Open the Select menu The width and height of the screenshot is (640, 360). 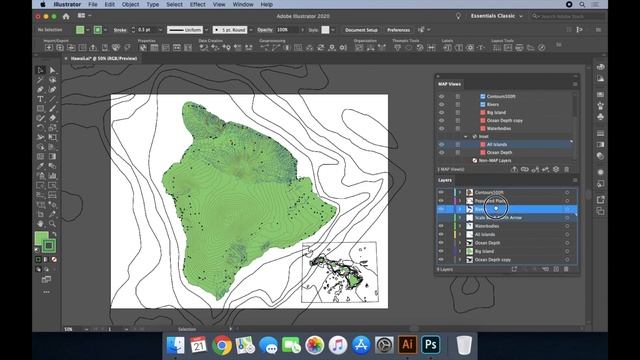174,4
